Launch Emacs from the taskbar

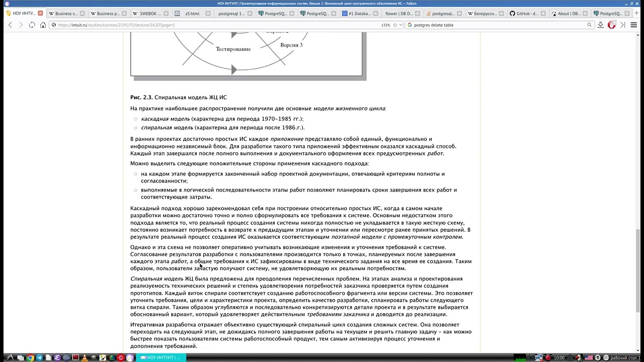point(57,357)
